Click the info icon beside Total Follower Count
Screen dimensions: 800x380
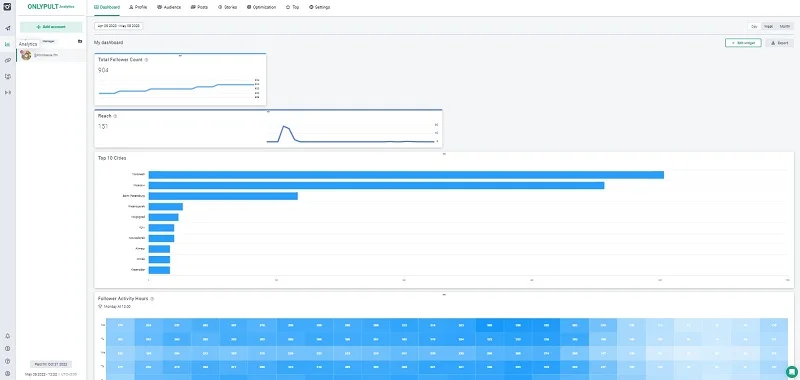146,60
